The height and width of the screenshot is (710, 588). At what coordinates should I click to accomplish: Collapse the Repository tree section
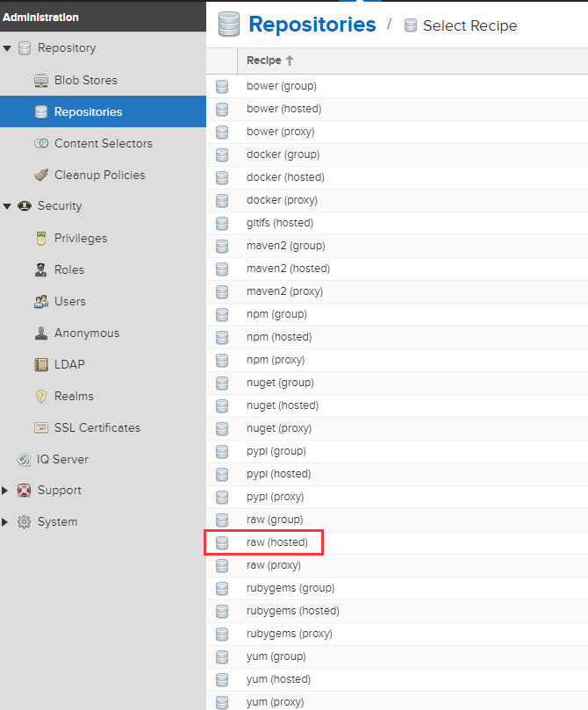coord(7,48)
